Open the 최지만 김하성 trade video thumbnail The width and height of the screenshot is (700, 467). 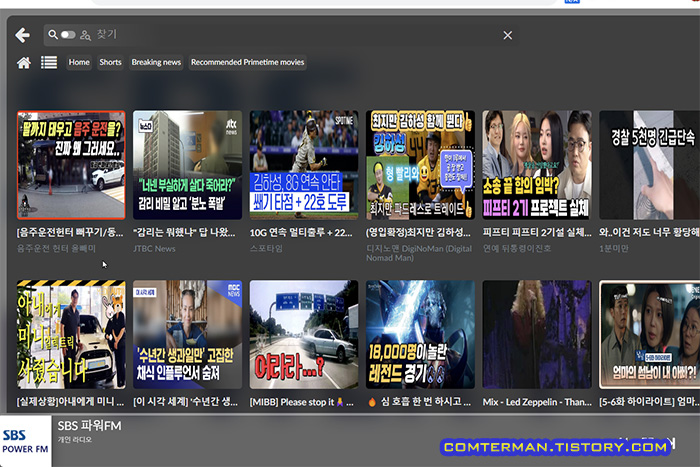(421, 165)
